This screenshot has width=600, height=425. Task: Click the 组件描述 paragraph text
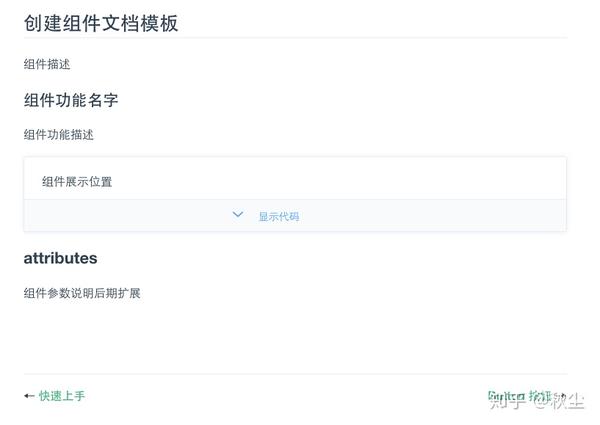pos(47,64)
